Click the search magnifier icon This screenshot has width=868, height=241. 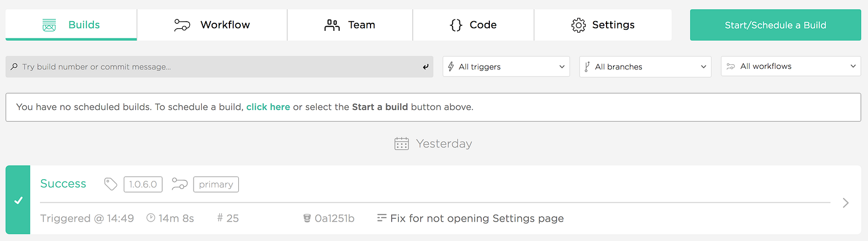click(x=14, y=67)
